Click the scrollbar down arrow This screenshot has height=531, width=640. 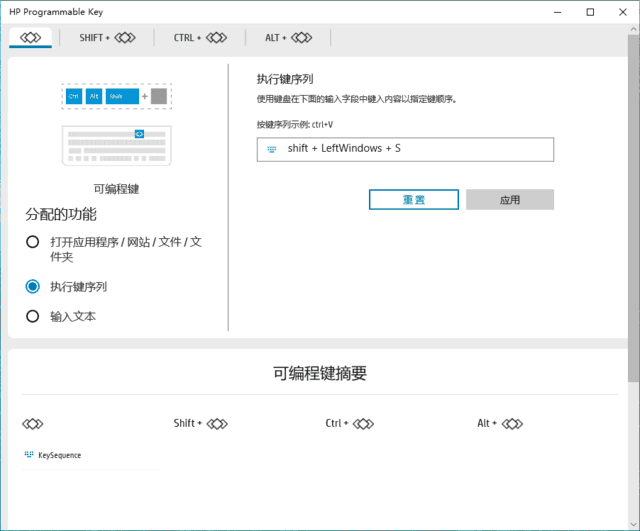click(633, 524)
